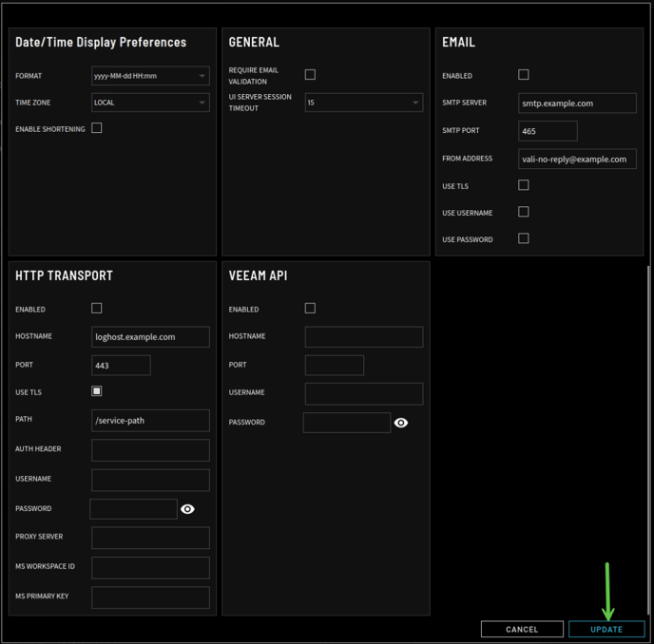Click HTTP Transport Password field
The height and width of the screenshot is (644, 654).
pos(133,509)
